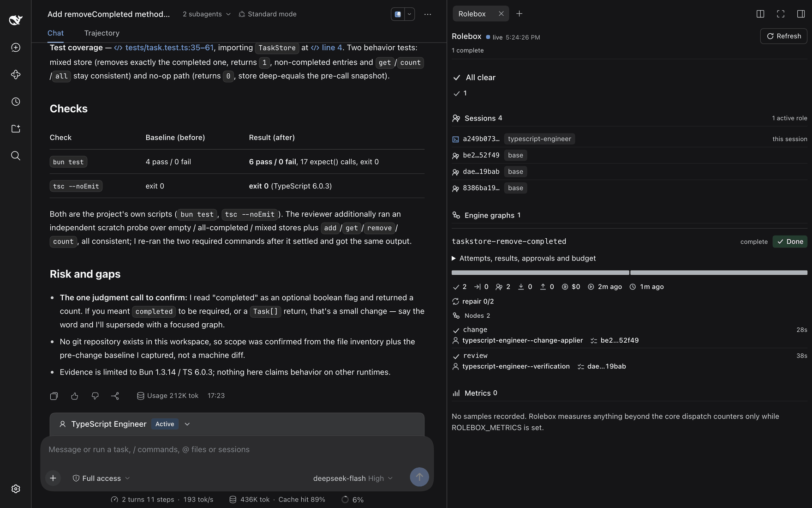
Task: Open the search magnifier in sidebar
Action: point(16,156)
